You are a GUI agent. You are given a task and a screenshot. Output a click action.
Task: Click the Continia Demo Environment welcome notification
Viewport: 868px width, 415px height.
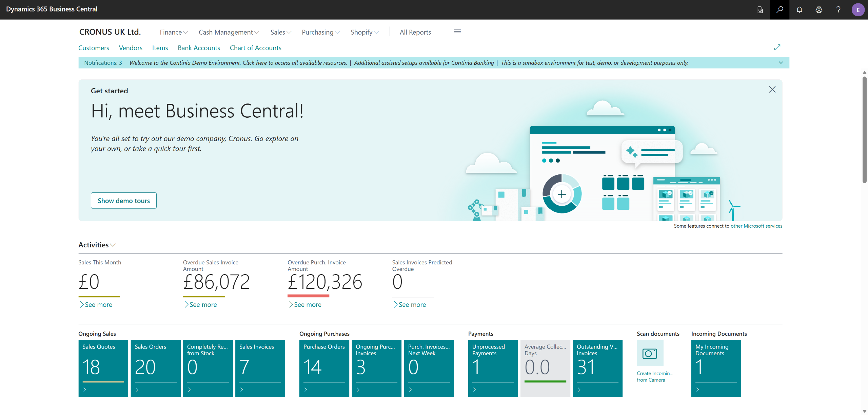point(238,63)
